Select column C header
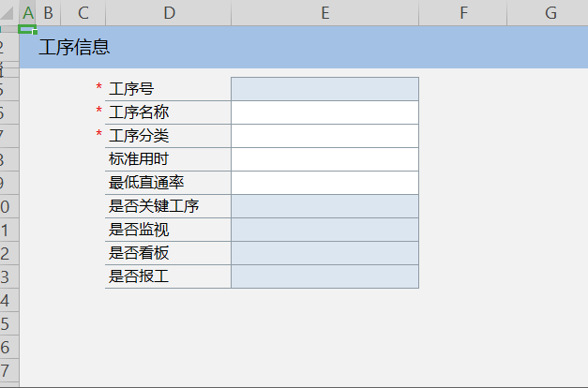Image resolution: width=588 pixels, height=388 pixels. (x=83, y=13)
